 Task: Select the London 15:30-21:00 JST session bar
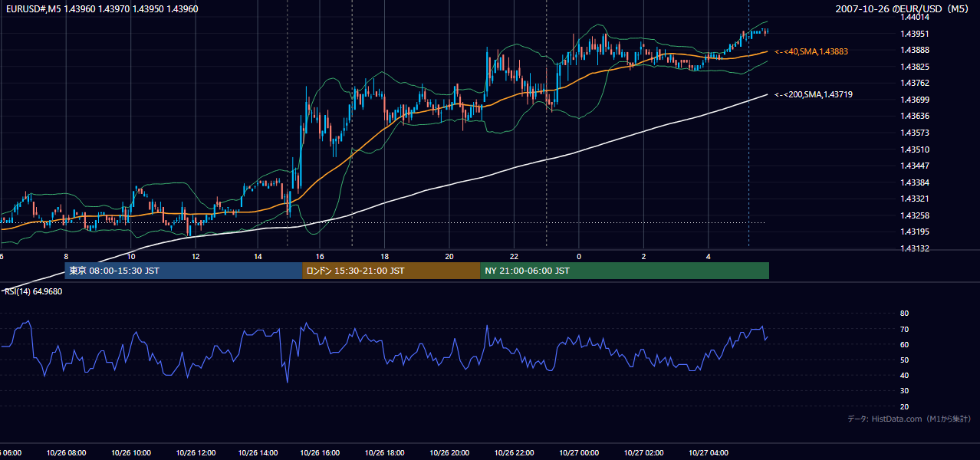[391, 271]
